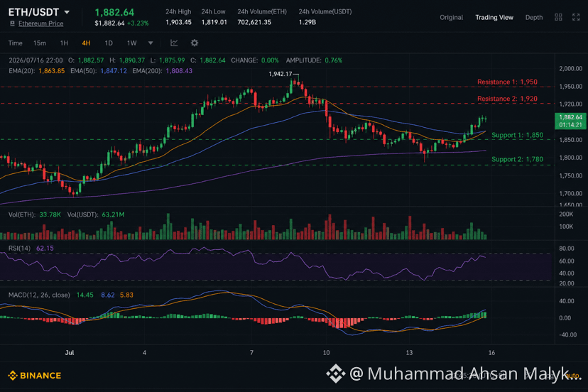Click the Resistance 2: 1,920 label
The image size is (588, 392).
click(x=507, y=99)
